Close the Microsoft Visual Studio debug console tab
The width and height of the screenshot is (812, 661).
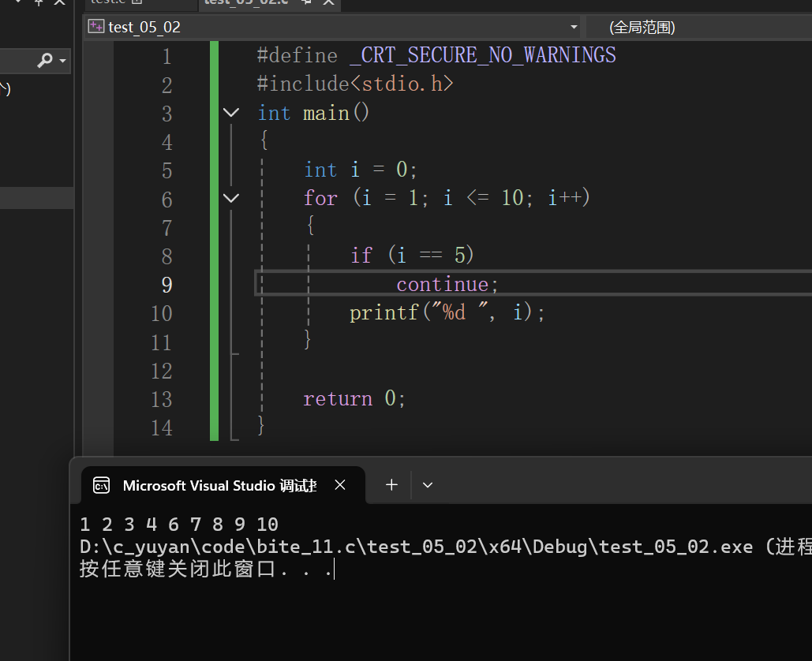(340, 485)
